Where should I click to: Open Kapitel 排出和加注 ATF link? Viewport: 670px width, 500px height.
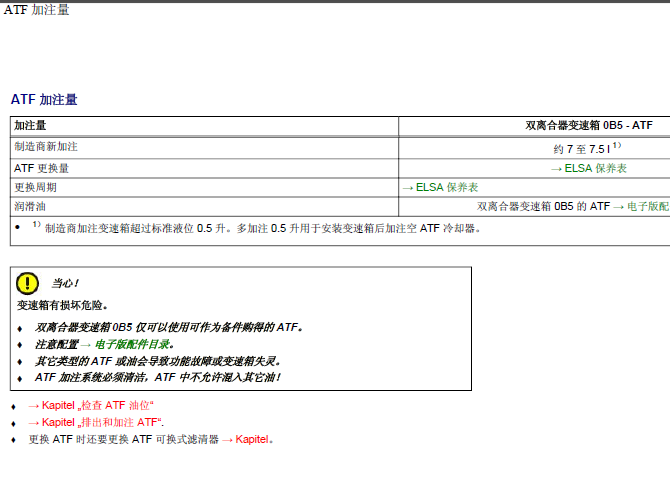(x=96, y=422)
